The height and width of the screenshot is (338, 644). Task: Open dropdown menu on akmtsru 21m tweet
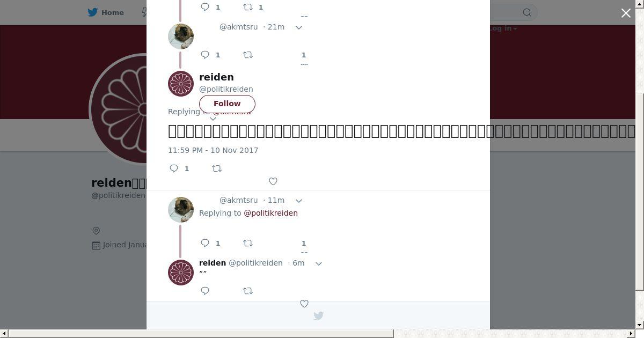299,27
